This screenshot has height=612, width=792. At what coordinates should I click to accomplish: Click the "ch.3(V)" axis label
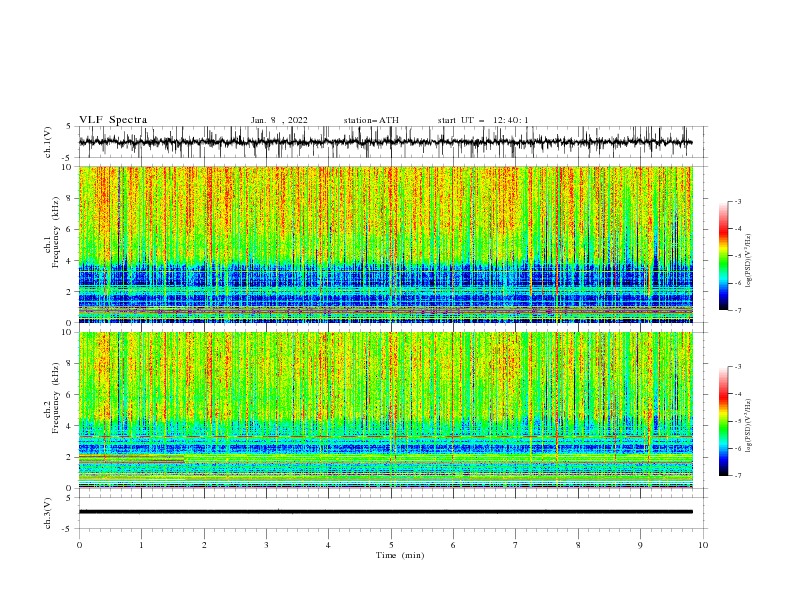pos(48,513)
